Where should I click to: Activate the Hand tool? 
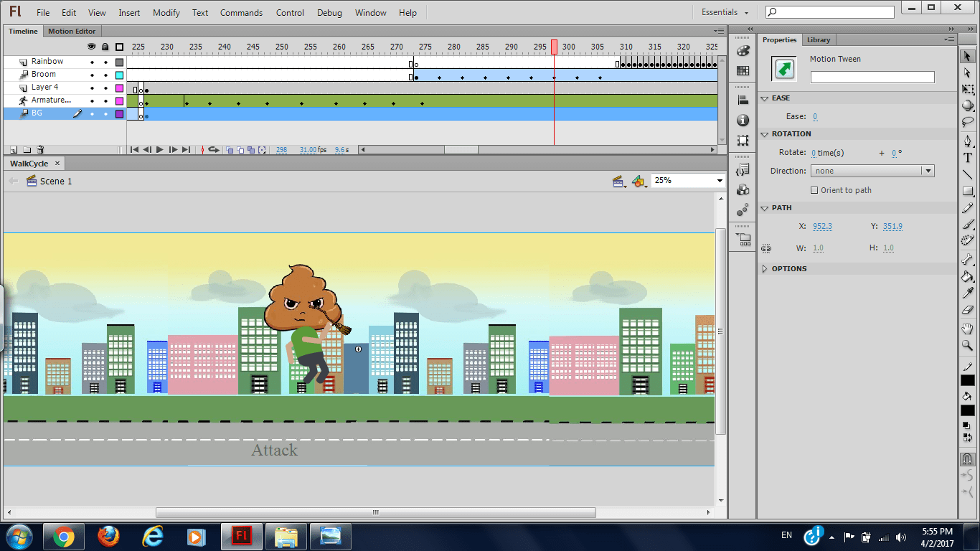coord(968,329)
